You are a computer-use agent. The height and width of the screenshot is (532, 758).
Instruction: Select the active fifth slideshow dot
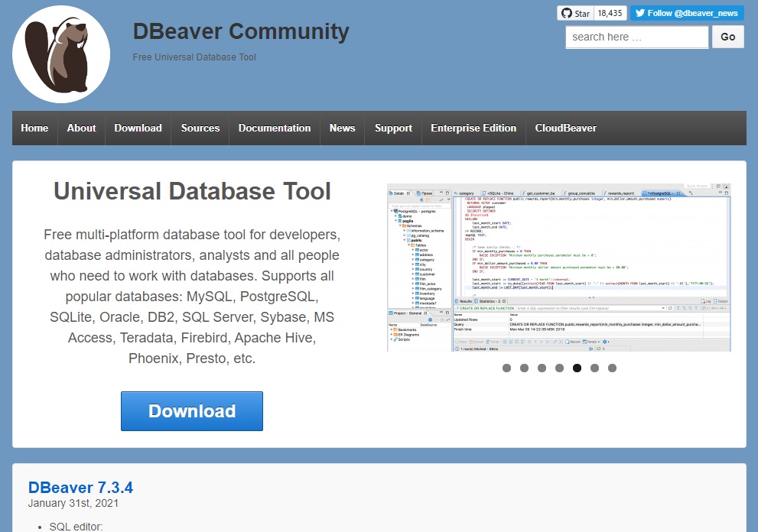[577, 368]
